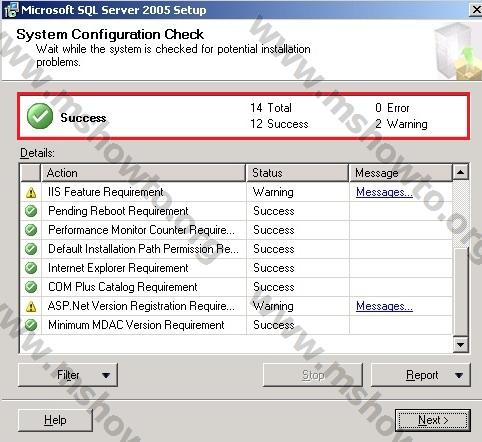Click Warning status of IIS Feature Requirement
The height and width of the screenshot is (442, 482).
point(273,192)
